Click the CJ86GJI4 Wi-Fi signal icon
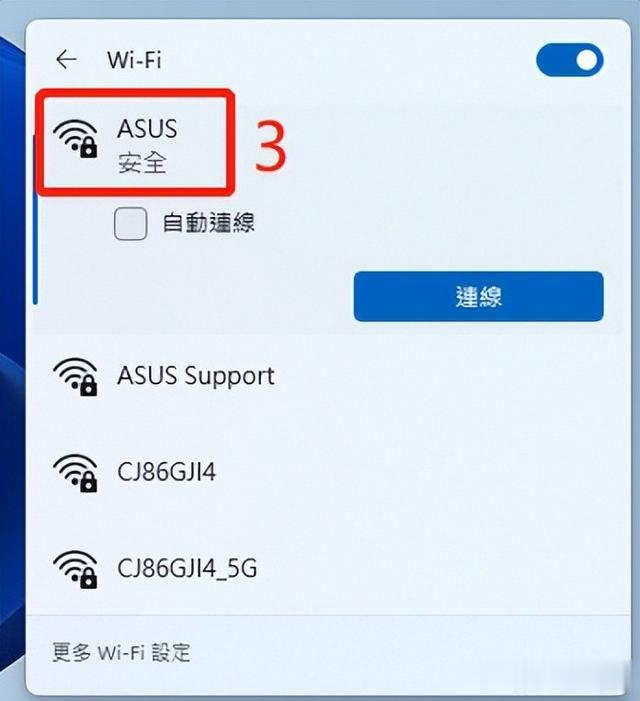The height and width of the screenshot is (701, 640). click(75, 473)
